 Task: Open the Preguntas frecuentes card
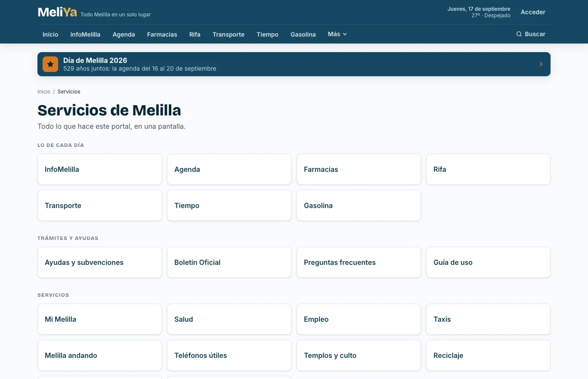pyautogui.click(x=359, y=262)
